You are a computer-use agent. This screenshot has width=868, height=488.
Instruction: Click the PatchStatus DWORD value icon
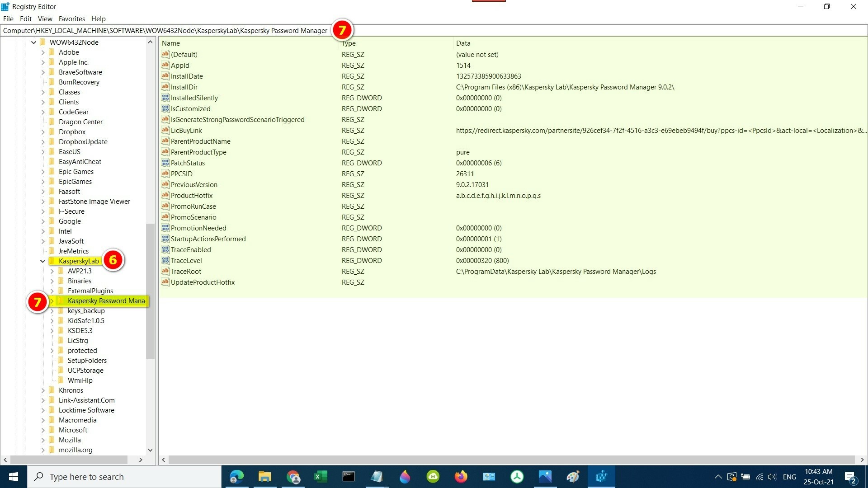[165, 163]
